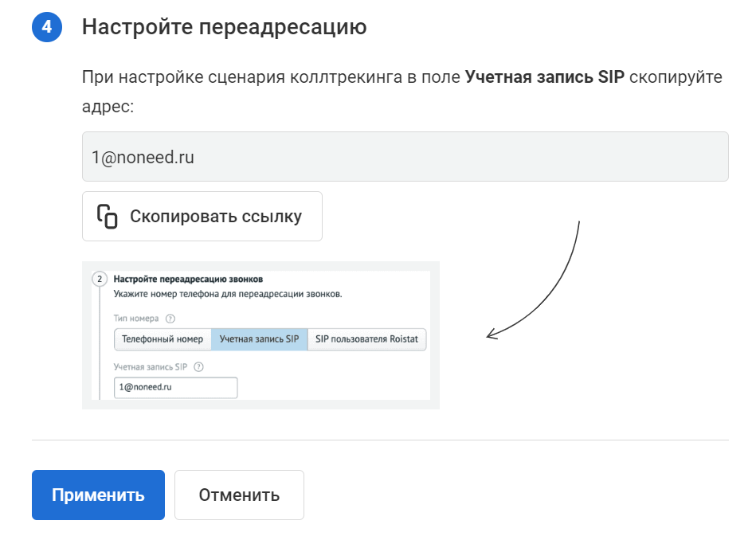Click the copy icon beside Скопировать ссылку
Screen dimensions: 756x544
click(108, 216)
